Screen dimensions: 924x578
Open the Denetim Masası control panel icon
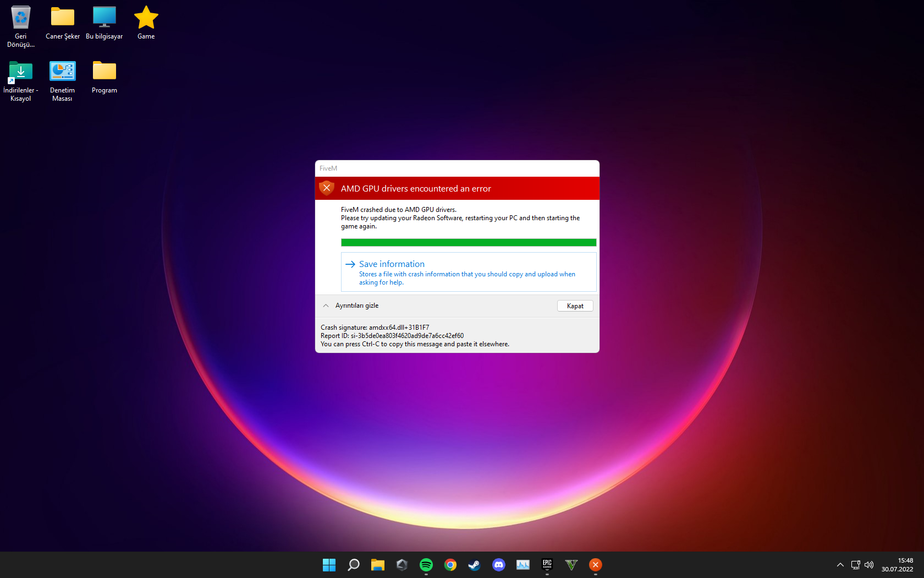tap(62, 81)
